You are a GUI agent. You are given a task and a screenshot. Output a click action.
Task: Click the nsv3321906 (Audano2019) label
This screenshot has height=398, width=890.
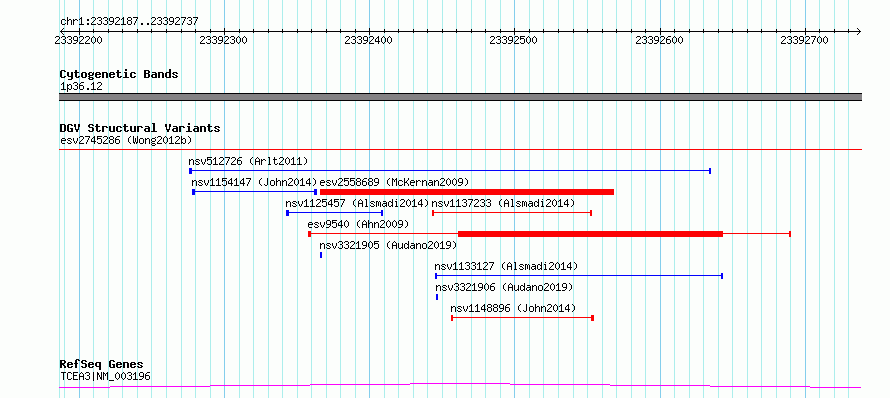click(x=504, y=287)
